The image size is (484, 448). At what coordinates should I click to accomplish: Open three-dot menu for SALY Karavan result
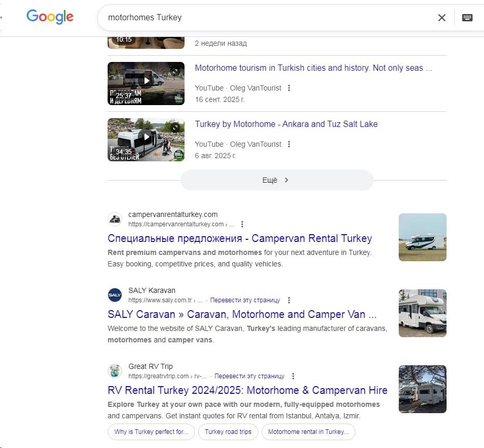[x=289, y=300]
